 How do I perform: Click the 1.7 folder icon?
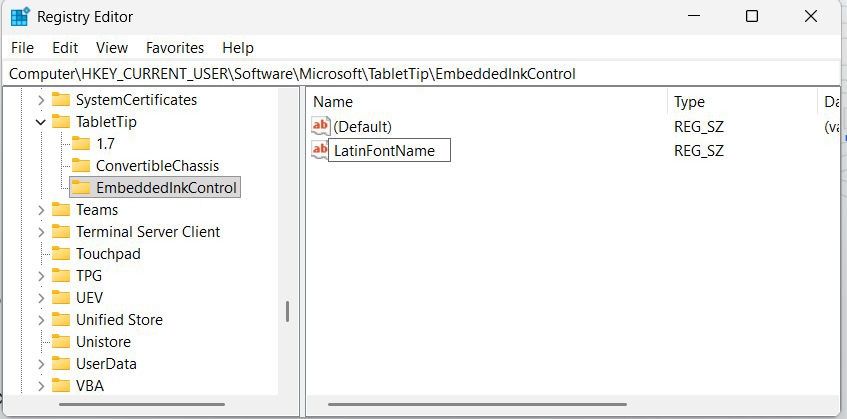click(x=81, y=144)
